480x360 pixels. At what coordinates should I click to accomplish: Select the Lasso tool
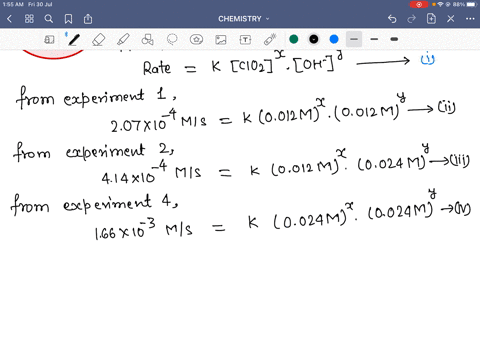172,40
